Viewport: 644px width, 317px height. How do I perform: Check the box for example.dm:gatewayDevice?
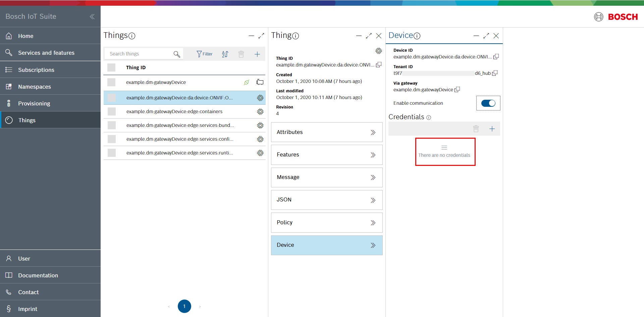click(x=111, y=82)
